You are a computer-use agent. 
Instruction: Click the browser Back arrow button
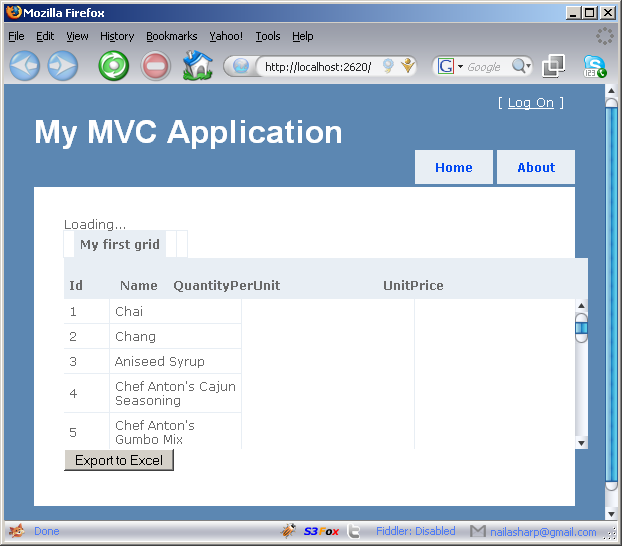[x=25, y=66]
